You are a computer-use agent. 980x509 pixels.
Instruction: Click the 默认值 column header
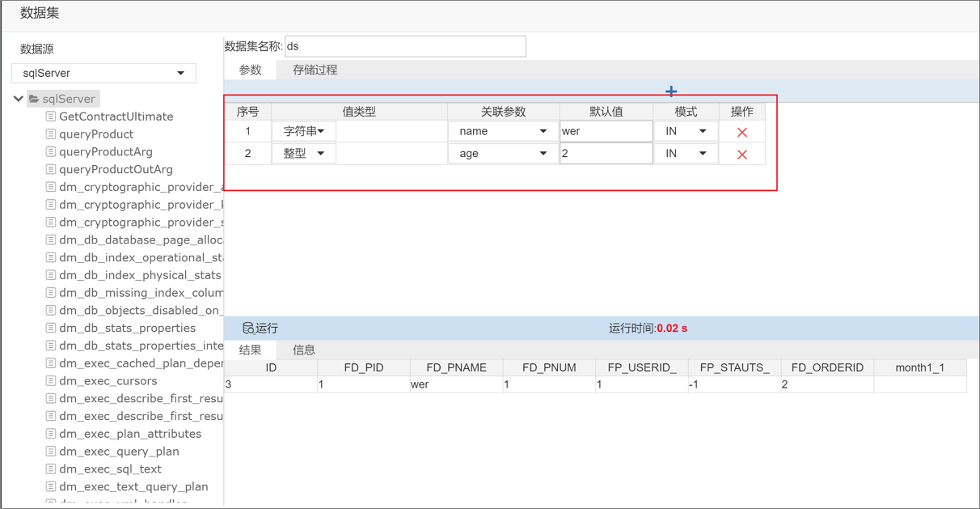click(x=606, y=112)
